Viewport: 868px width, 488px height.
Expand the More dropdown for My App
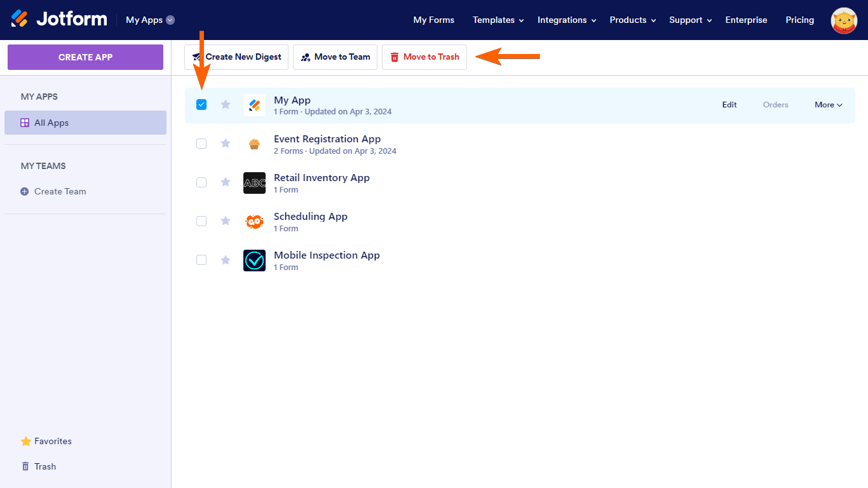[828, 105]
